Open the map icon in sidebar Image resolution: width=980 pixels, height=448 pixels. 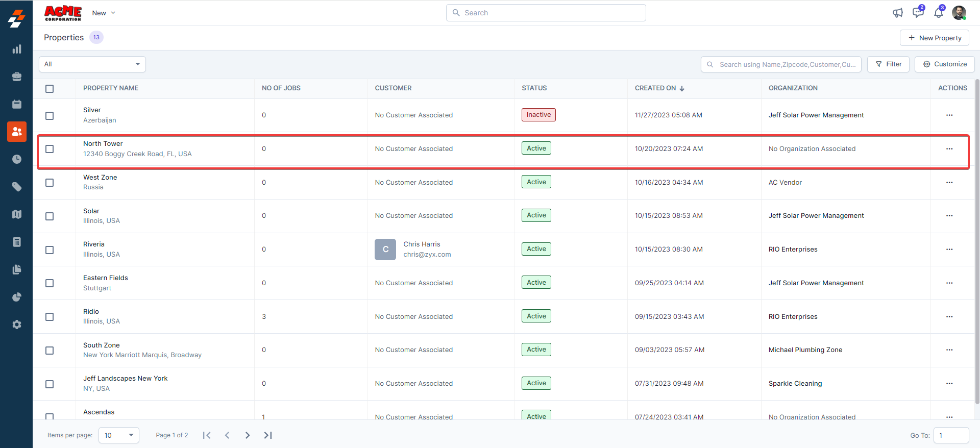click(17, 214)
